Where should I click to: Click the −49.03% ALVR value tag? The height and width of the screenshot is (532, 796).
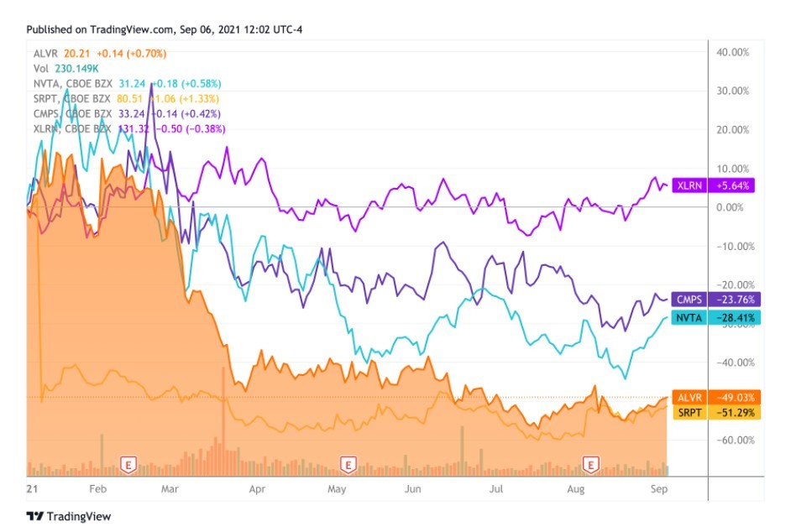tap(735, 397)
